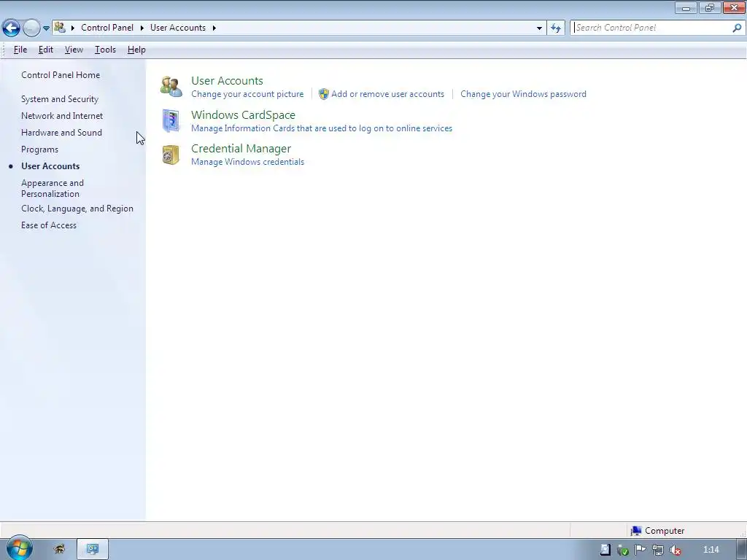Open Appearance and Personalization category
The image size is (747, 560).
53,188
